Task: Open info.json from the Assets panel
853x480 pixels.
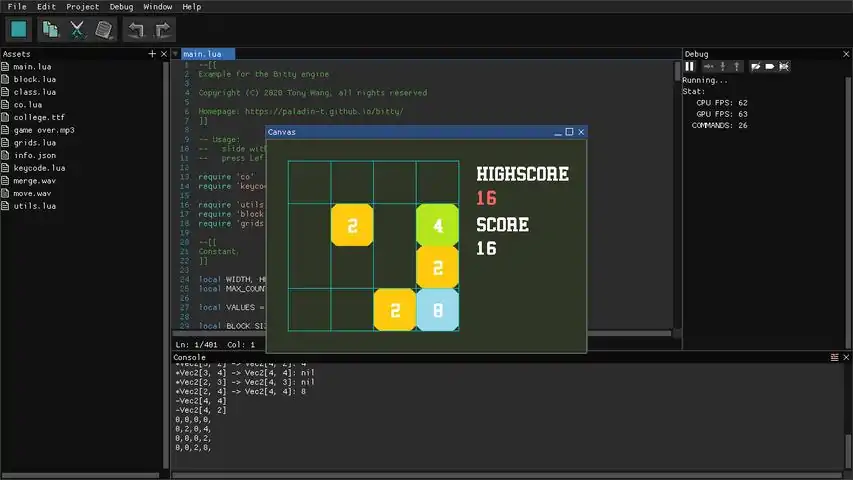Action: 34,155
